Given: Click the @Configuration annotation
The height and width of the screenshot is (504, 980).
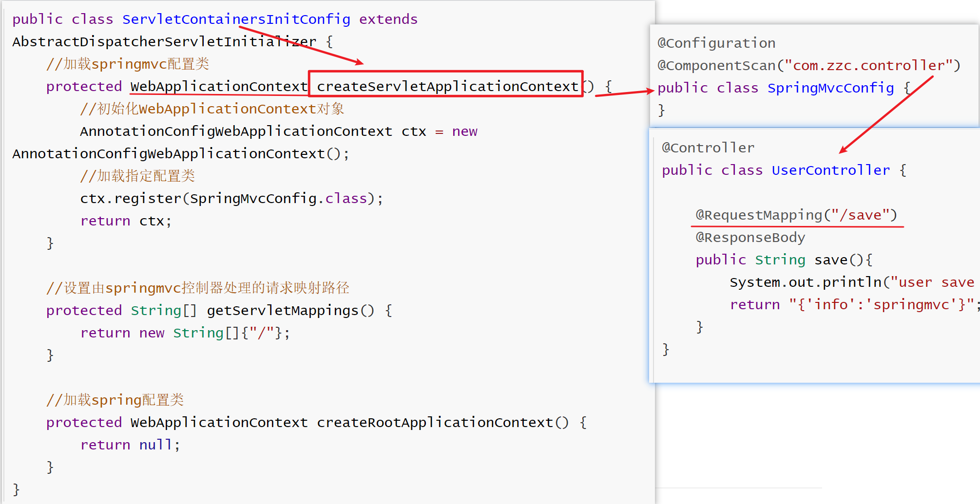Looking at the screenshot, I should coord(716,43).
